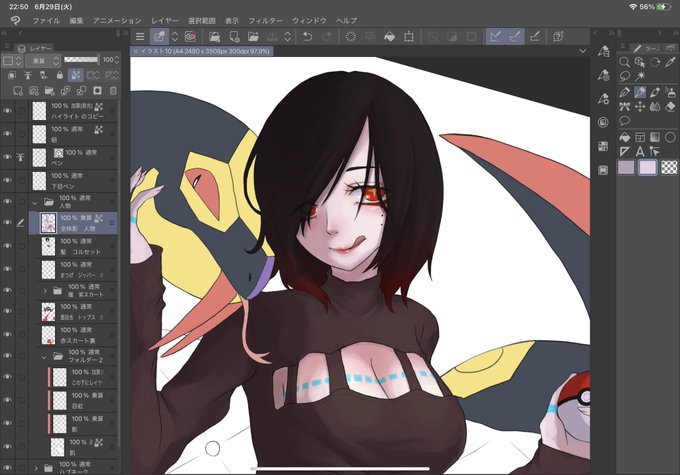
Task: Select the eyedropper tool
Action: coord(670,62)
